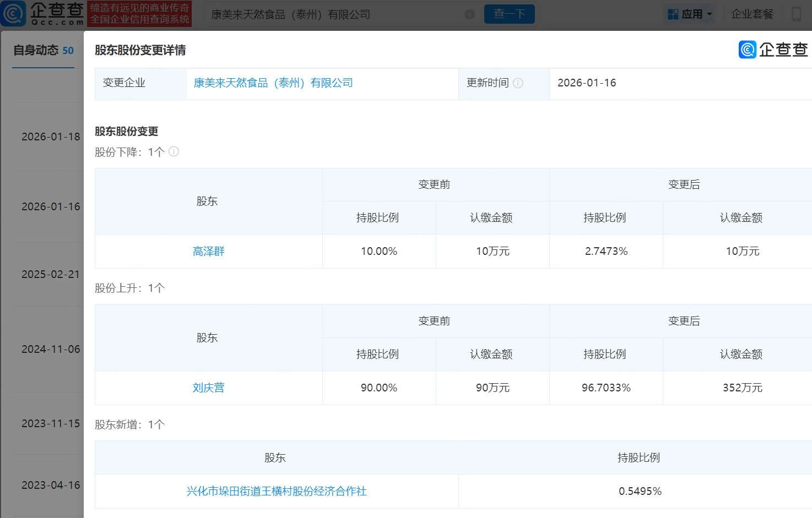Open shareholder 高泽群's profile link
The width and height of the screenshot is (812, 518).
(209, 252)
